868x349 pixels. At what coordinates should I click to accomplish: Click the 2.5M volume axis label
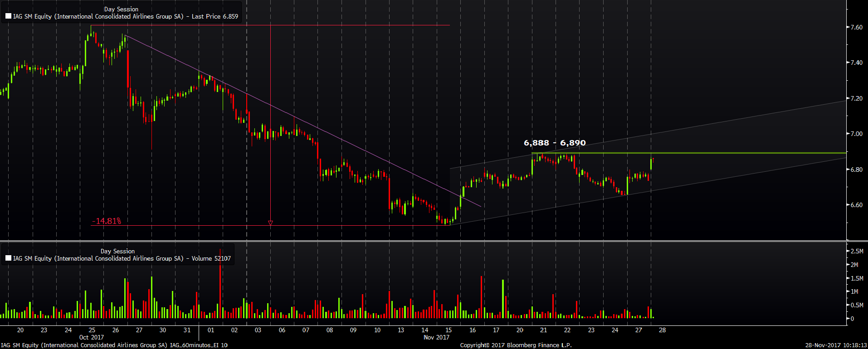pos(857,251)
